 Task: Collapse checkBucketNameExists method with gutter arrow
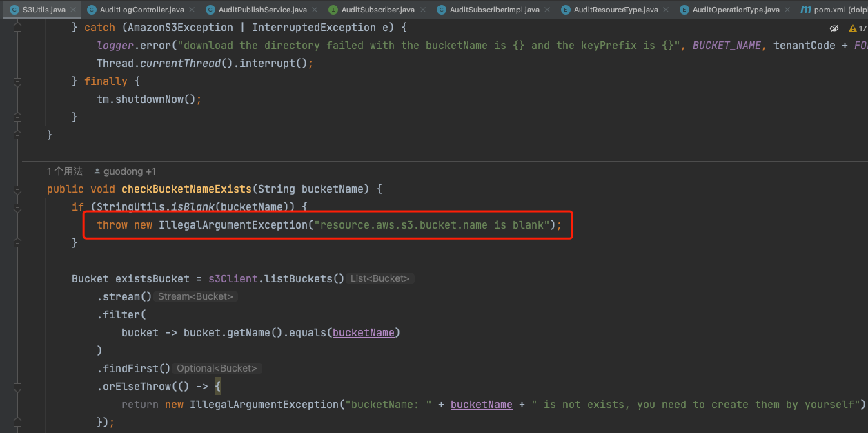pyautogui.click(x=17, y=189)
